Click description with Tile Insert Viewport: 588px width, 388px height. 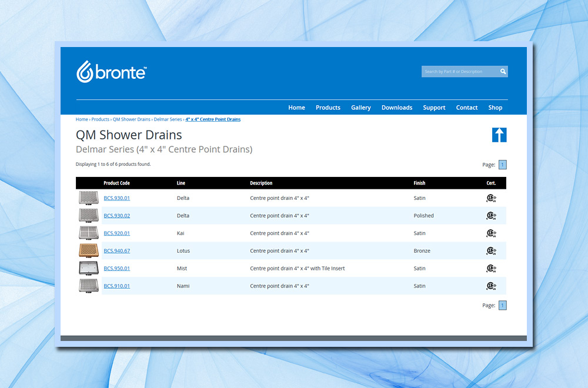point(298,269)
